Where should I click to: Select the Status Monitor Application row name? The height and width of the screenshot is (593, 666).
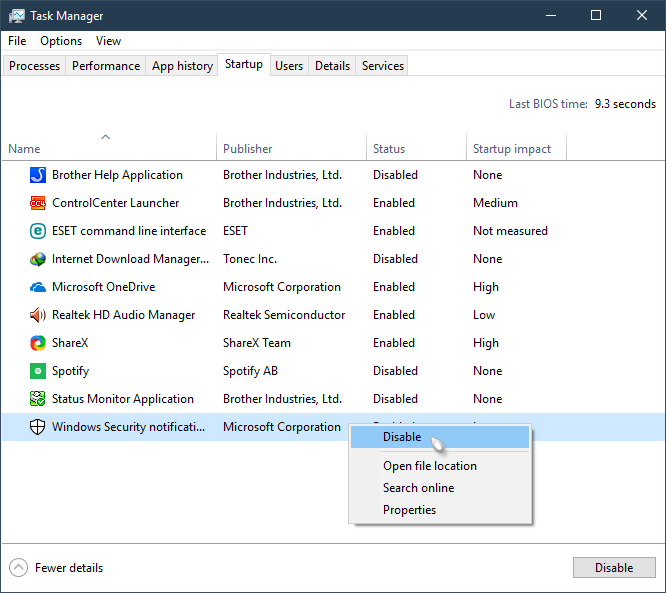(123, 399)
